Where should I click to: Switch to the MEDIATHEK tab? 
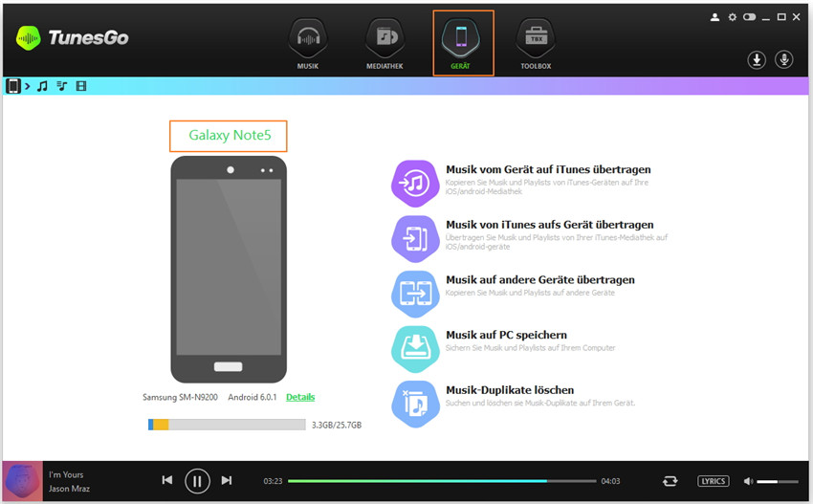tap(385, 44)
